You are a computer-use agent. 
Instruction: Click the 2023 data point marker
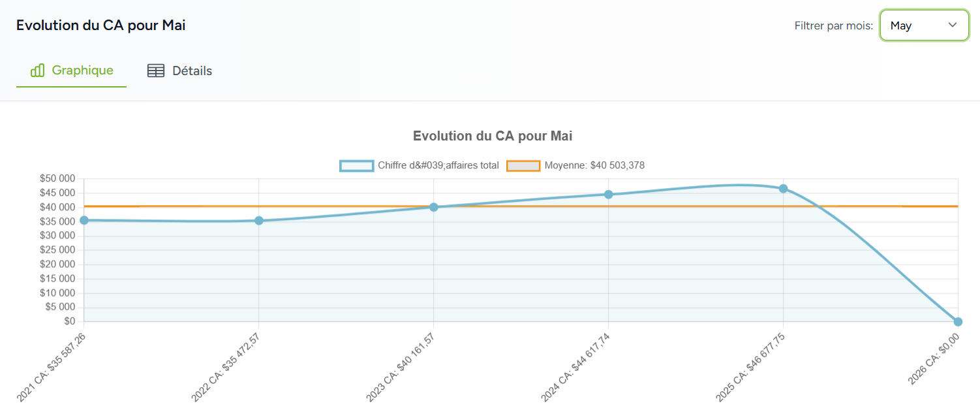434,207
